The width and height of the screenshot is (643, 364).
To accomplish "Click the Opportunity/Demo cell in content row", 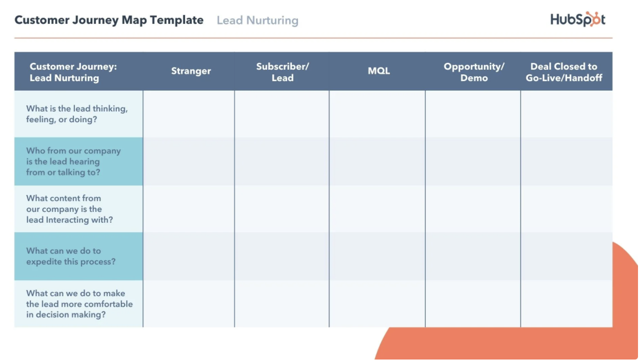I will (473, 209).
